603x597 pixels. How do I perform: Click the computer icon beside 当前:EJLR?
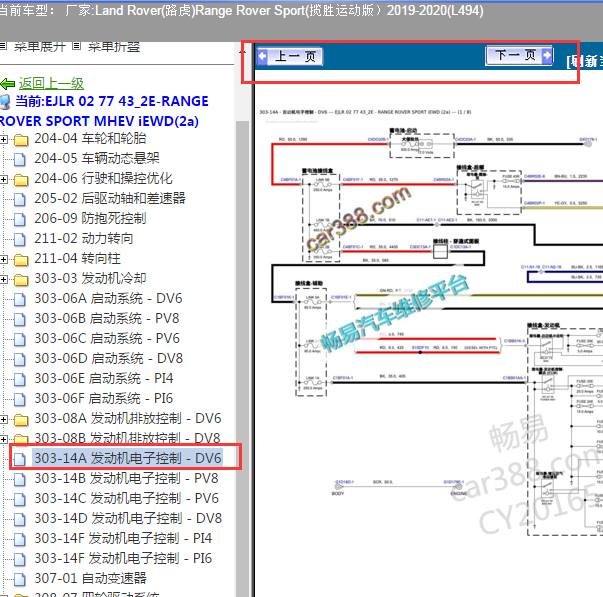click(5, 102)
